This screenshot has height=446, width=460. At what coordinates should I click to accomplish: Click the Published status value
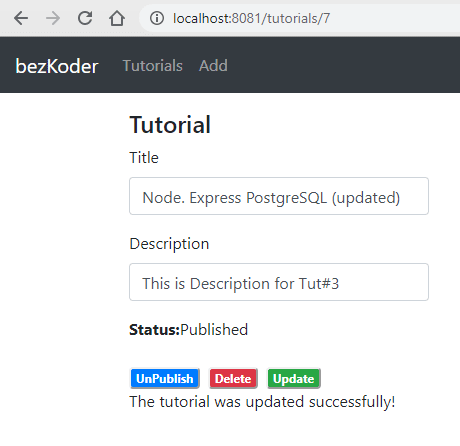pyautogui.click(x=214, y=330)
